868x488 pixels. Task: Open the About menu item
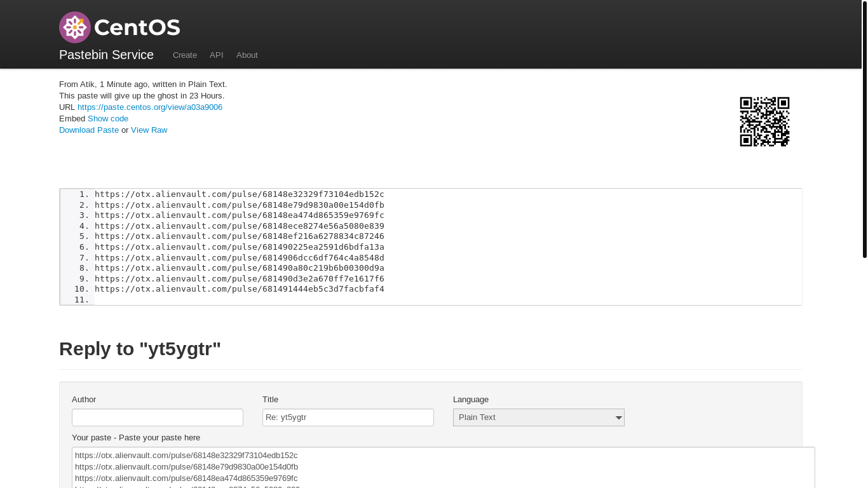pos(247,55)
